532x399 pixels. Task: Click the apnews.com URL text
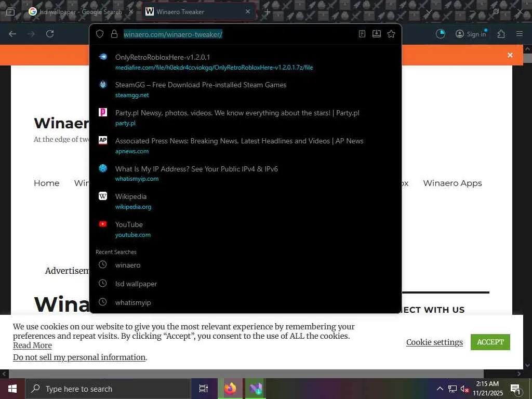(132, 151)
